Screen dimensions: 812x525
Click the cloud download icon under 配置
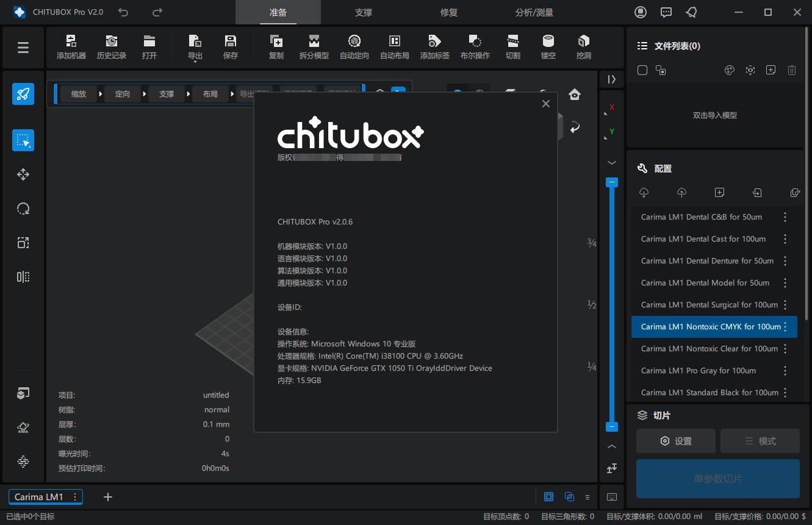[644, 192]
